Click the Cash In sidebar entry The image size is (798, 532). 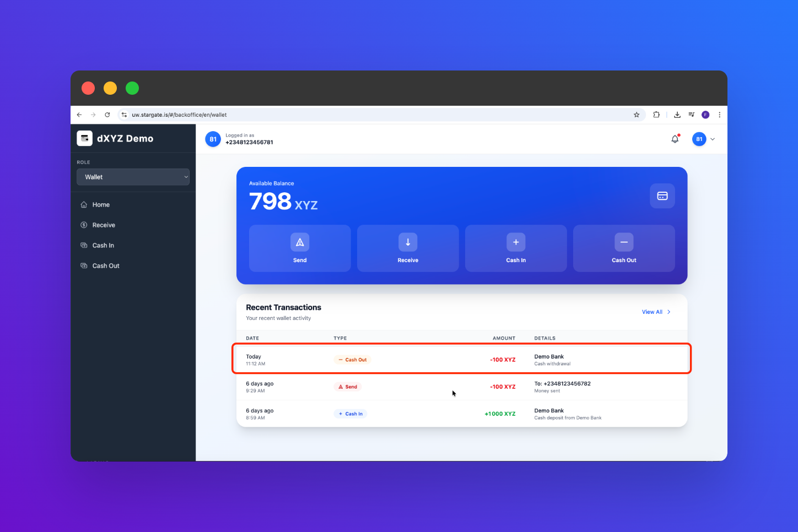click(103, 245)
